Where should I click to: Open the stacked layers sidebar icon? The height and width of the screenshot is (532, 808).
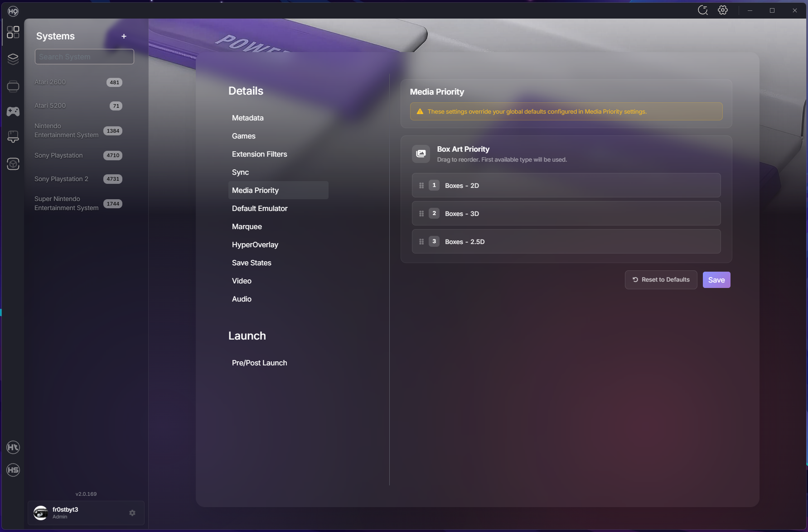point(13,59)
